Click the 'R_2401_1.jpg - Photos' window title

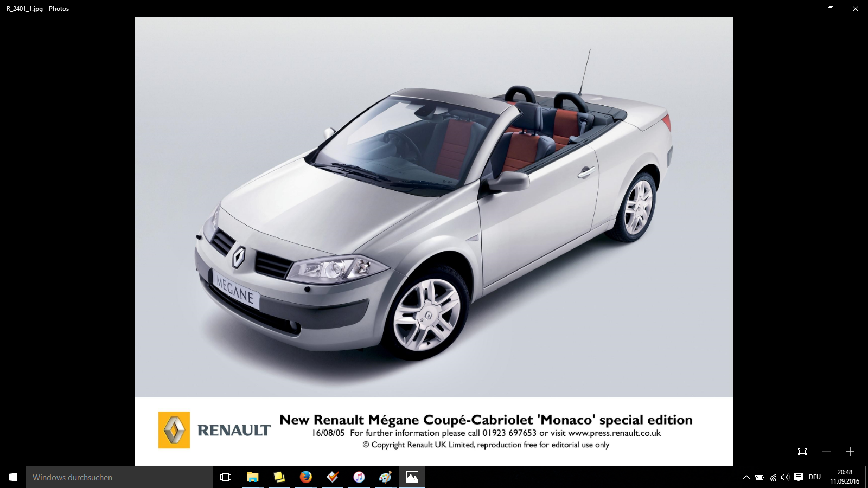click(x=38, y=9)
